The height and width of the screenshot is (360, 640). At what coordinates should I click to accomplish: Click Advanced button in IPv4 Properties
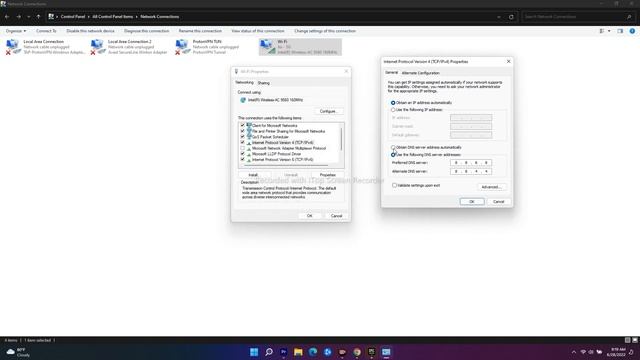(x=491, y=187)
